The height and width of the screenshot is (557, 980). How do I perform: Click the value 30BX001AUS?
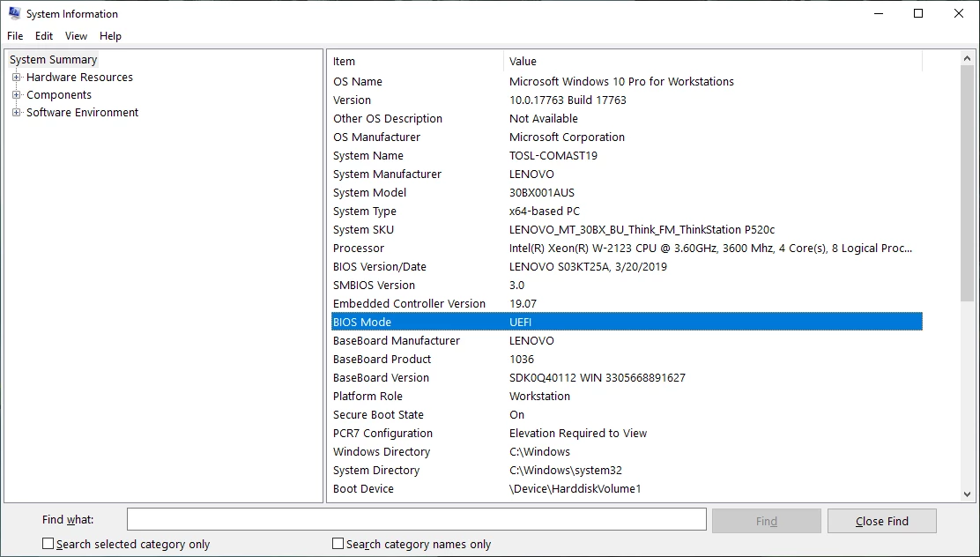click(x=542, y=192)
